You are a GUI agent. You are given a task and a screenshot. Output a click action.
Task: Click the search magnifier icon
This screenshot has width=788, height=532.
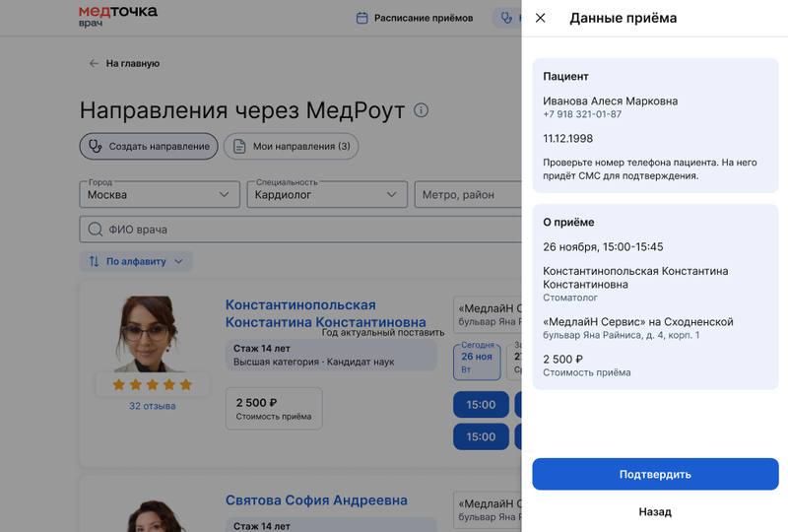(95, 230)
